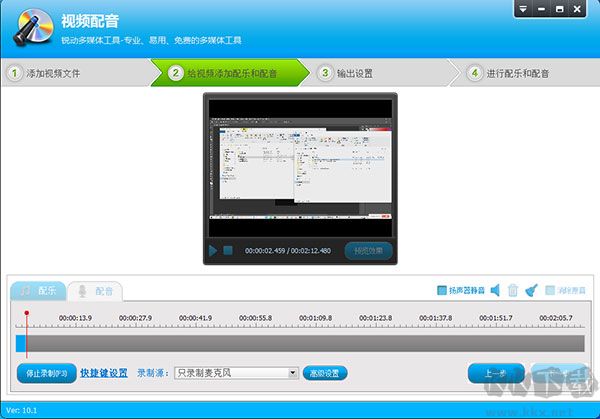Click the broom clear icon
This screenshot has height=419, width=600.
(x=531, y=291)
